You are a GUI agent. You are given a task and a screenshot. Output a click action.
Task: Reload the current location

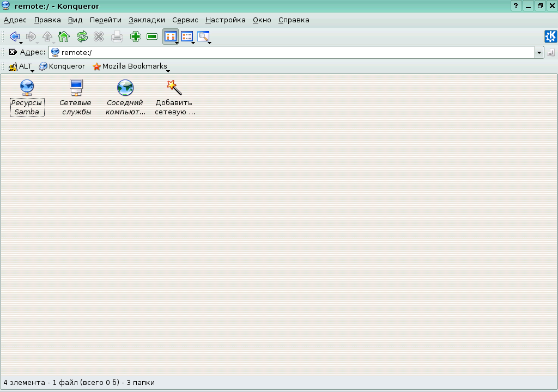82,36
